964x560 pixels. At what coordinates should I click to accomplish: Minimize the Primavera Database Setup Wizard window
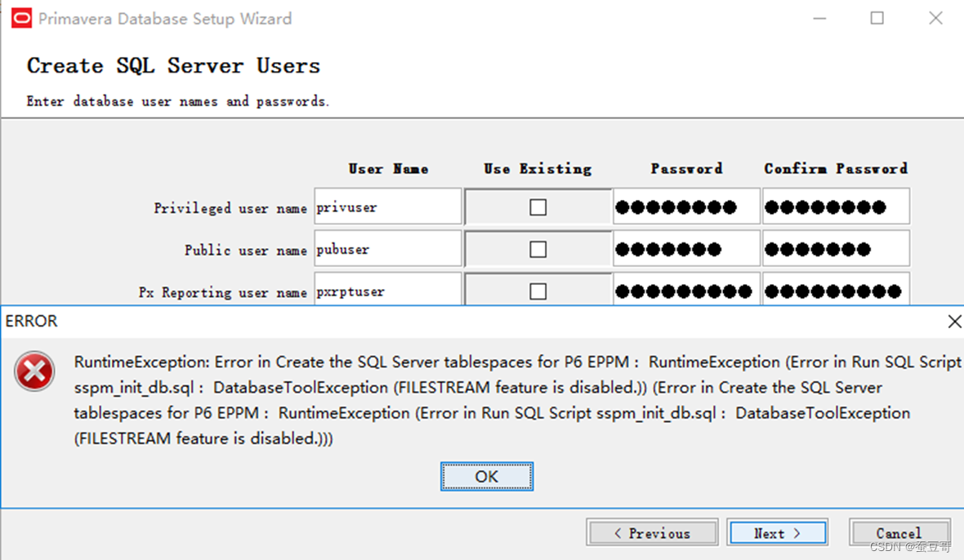[819, 18]
